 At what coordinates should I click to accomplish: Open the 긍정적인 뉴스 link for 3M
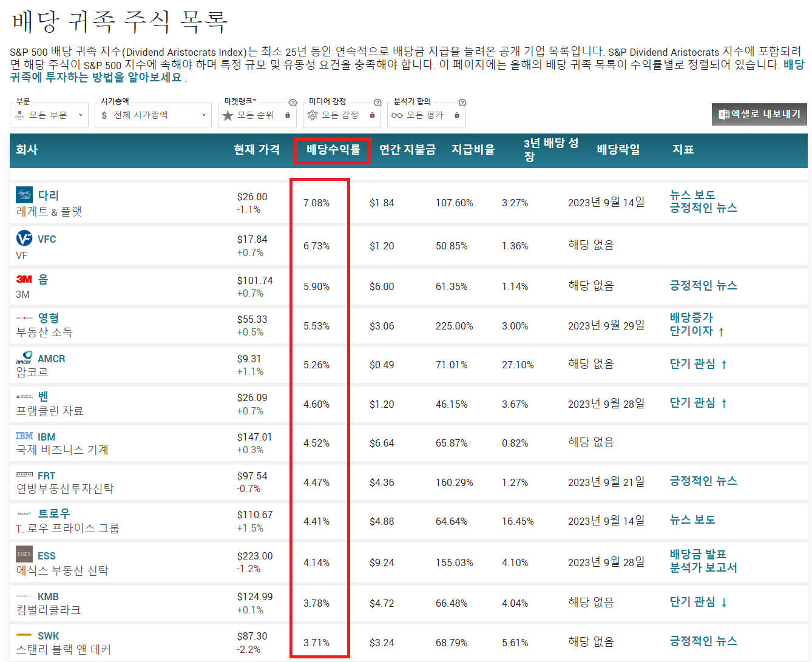[702, 285]
